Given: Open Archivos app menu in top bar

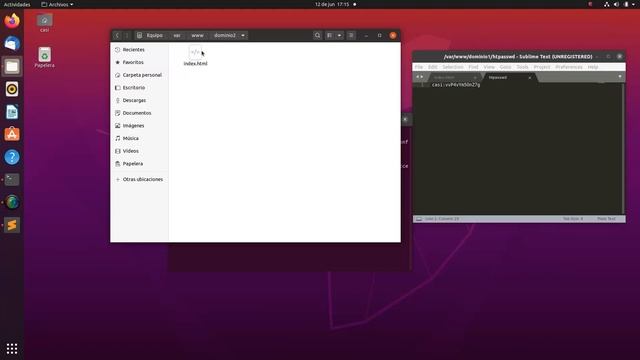Looking at the screenshot, I should [x=57, y=4].
